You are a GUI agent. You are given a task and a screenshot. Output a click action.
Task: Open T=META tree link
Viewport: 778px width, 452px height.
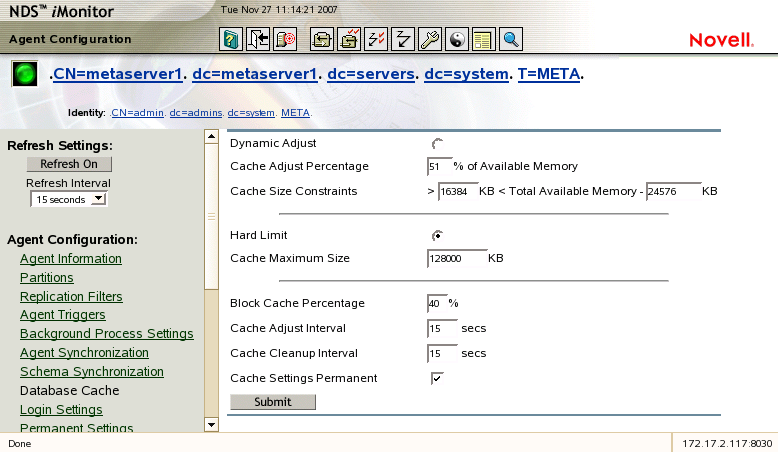click(x=549, y=74)
